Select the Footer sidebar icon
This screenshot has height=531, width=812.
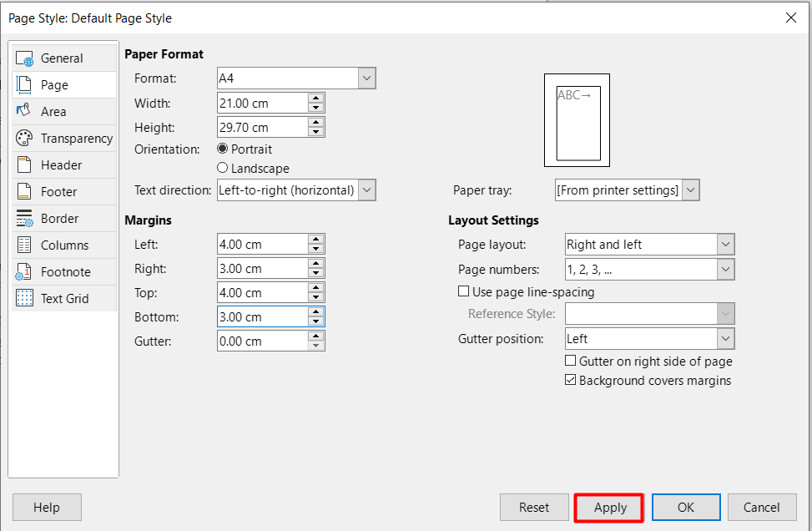click(x=25, y=191)
